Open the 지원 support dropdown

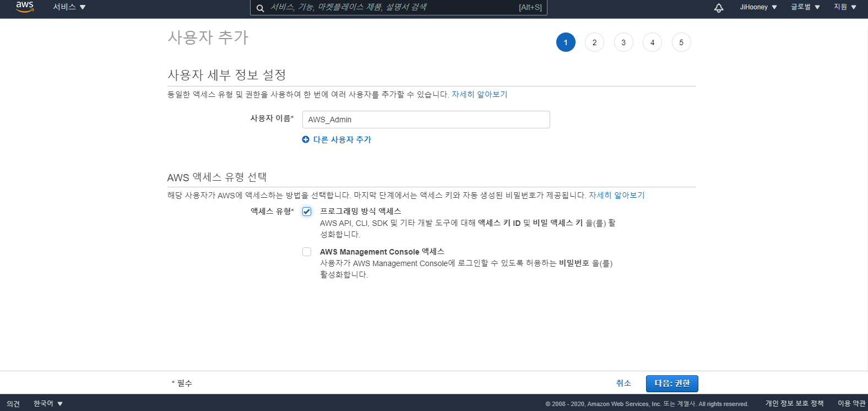tap(845, 7)
